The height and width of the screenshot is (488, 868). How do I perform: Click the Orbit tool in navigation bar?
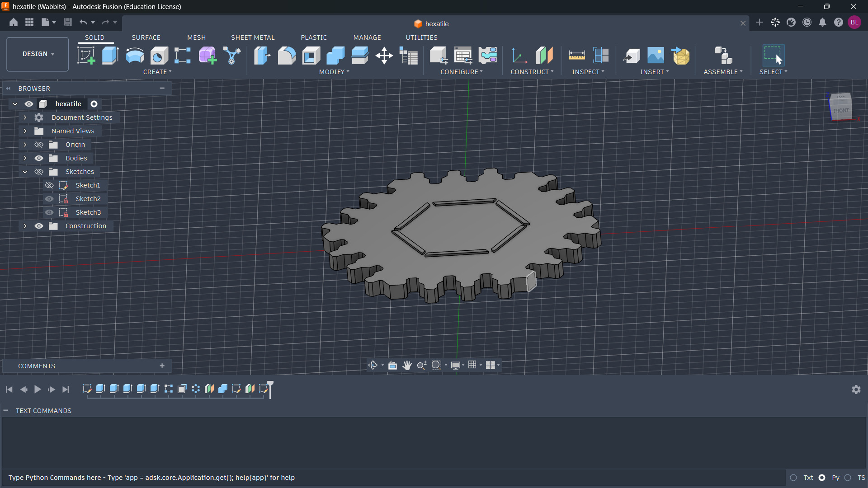pos(373,365)
